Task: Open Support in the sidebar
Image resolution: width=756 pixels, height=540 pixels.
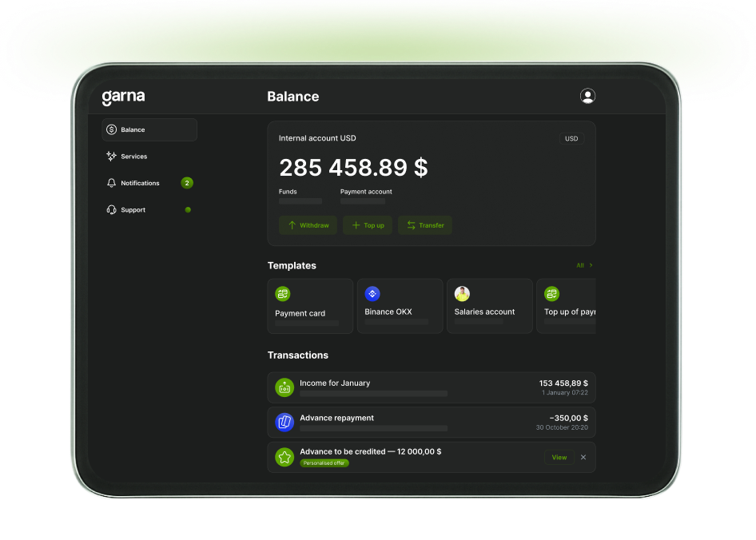Action: click(x=149, y=210)
